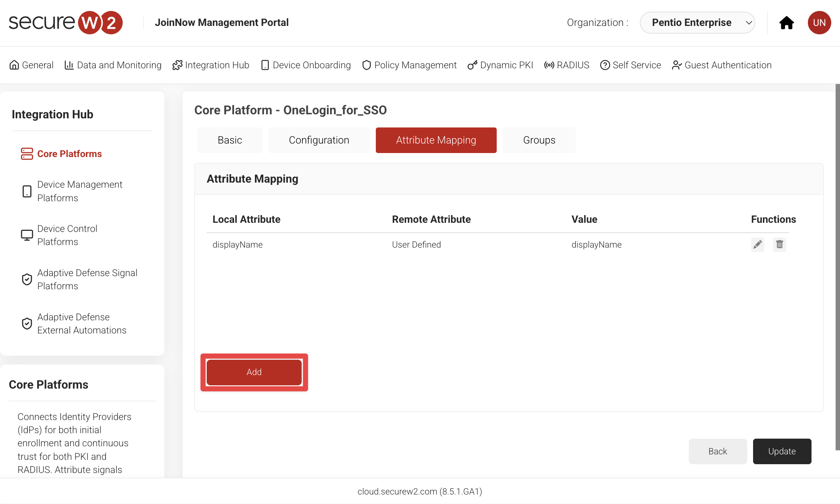Click the Policy Management shield icon

click(x=367, y=65)
